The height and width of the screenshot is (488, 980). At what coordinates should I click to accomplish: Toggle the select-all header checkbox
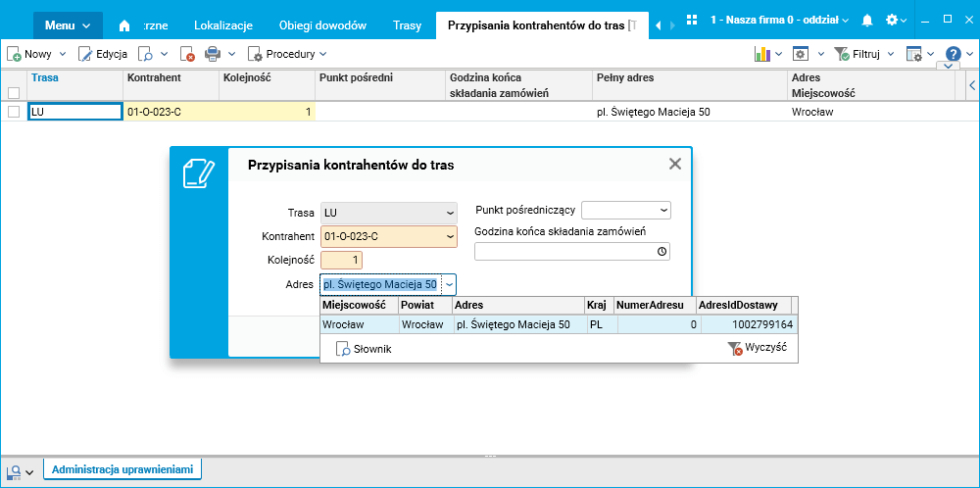click(x=14, y=93)
